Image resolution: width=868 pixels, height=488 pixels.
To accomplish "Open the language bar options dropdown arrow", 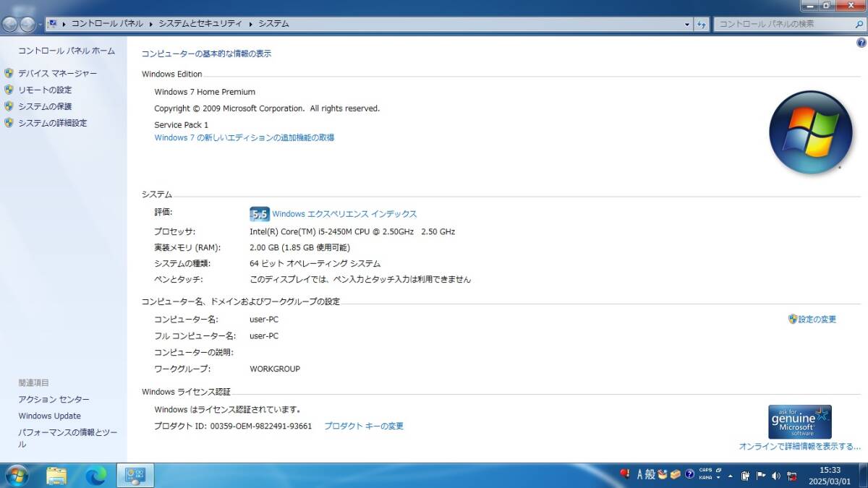I will pyautogui.click(x=719, y=478).
